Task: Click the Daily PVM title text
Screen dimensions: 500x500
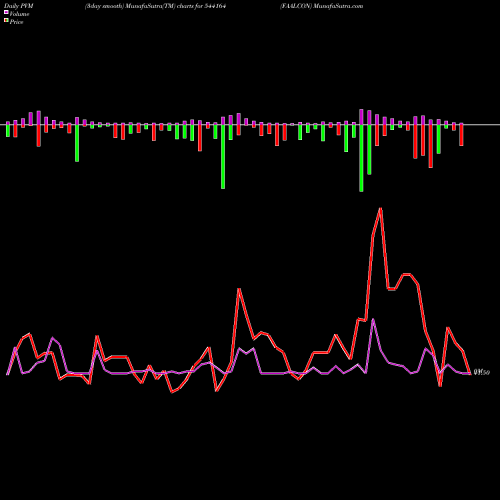Action: [x=19, y=6]
